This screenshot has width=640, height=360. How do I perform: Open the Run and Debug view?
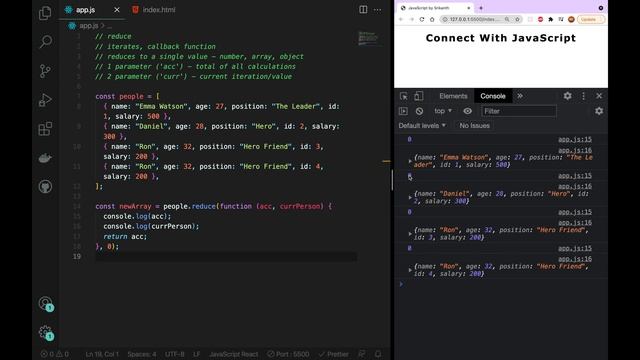point(45,100)
